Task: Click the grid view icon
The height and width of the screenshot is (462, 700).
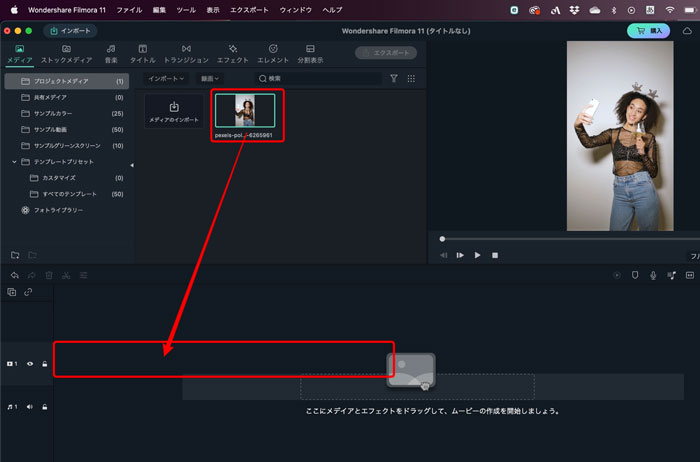Action: coord(411,79)
